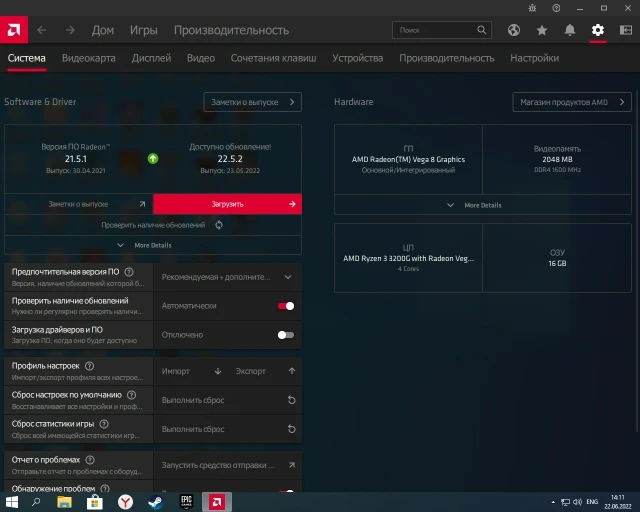This screenshot has height=512, width=640.
Task: Click green update available arrow icon
Action: [153, 158]
